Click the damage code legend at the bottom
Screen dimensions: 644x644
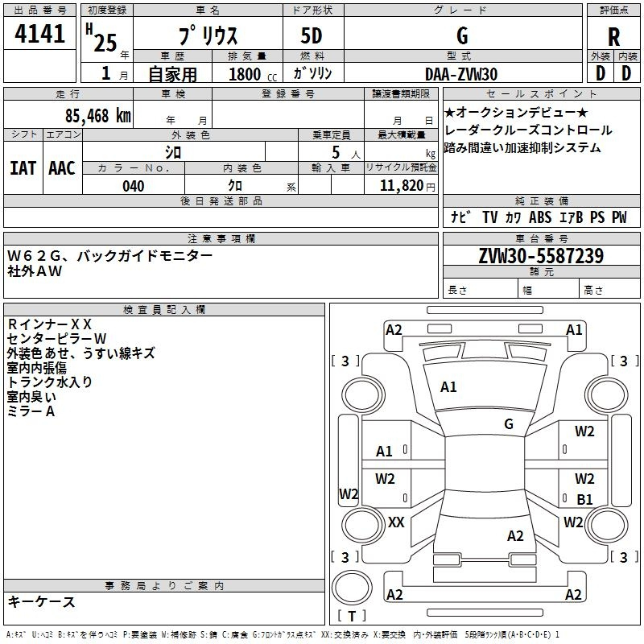point(283,634)
